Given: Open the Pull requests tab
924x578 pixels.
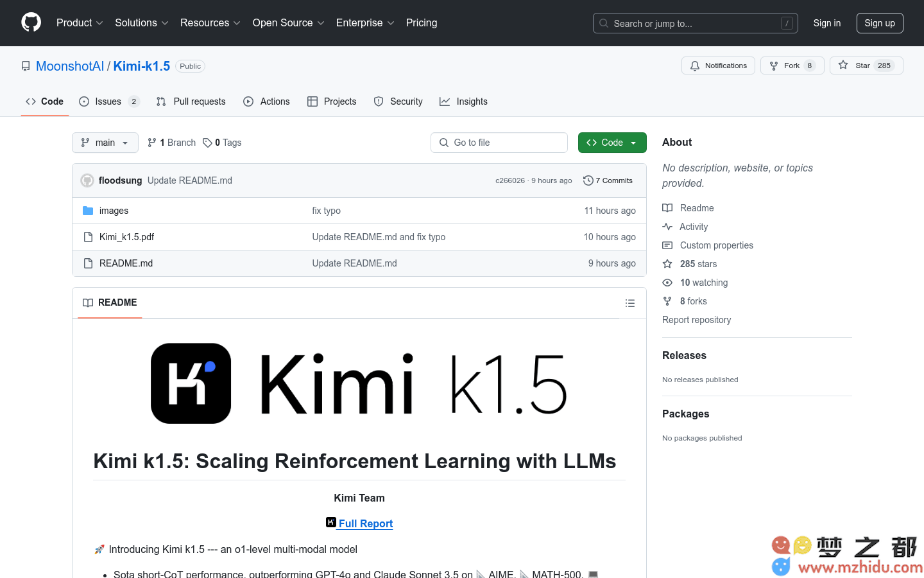Looking at the screenshot, I should 191,101.
